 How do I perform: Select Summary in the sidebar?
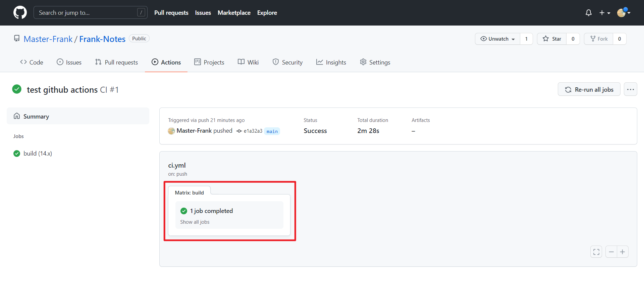[78, 116]
